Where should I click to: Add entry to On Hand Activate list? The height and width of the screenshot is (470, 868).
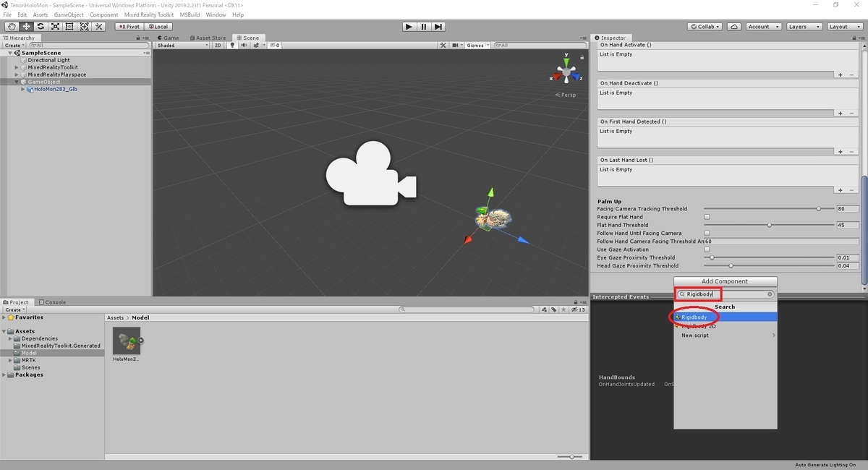[x=840, y=74]
